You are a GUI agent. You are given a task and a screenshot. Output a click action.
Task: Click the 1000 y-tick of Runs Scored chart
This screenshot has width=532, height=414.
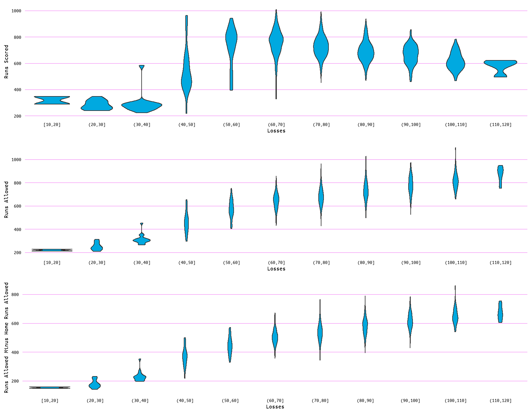[16, 11]
